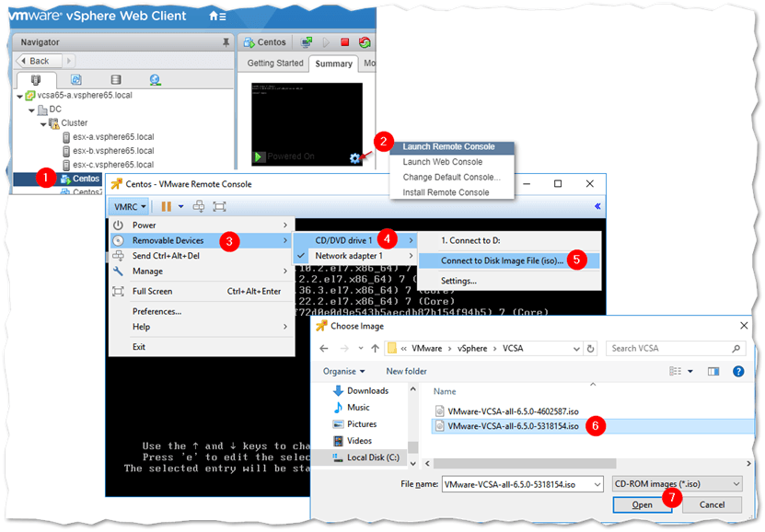The image size is (765, 532).
Task: Click the back arrow in Choose Image dialog
Action: click(x=324, y=348)
